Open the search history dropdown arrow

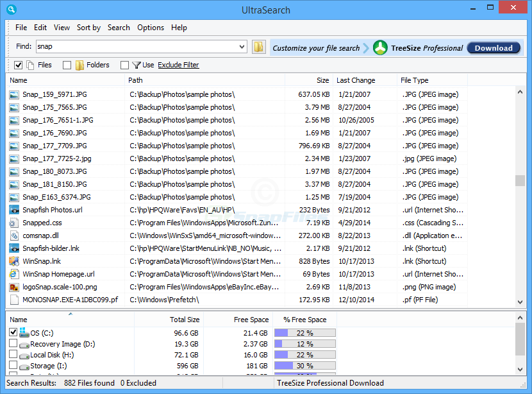242,46
